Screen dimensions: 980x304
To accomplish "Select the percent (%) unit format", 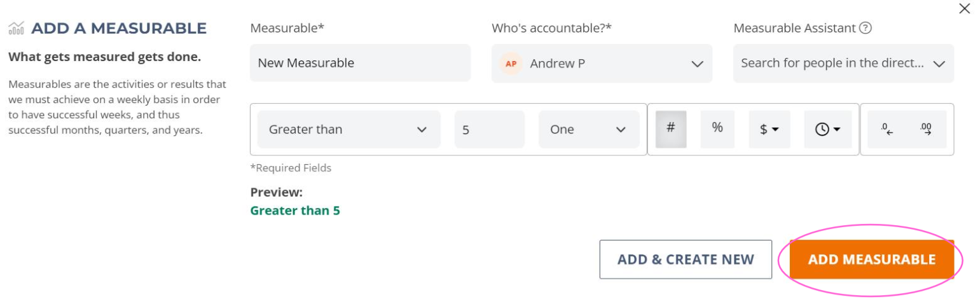I will point(717,129).
